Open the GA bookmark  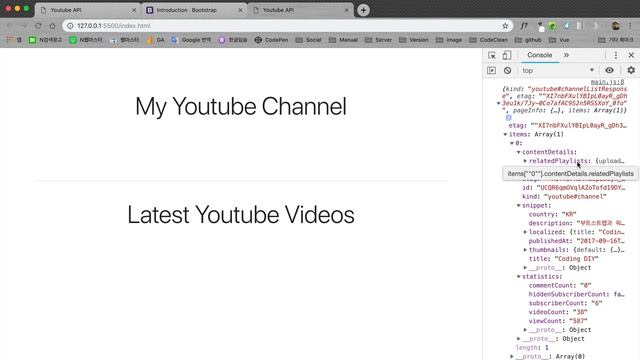155,40
